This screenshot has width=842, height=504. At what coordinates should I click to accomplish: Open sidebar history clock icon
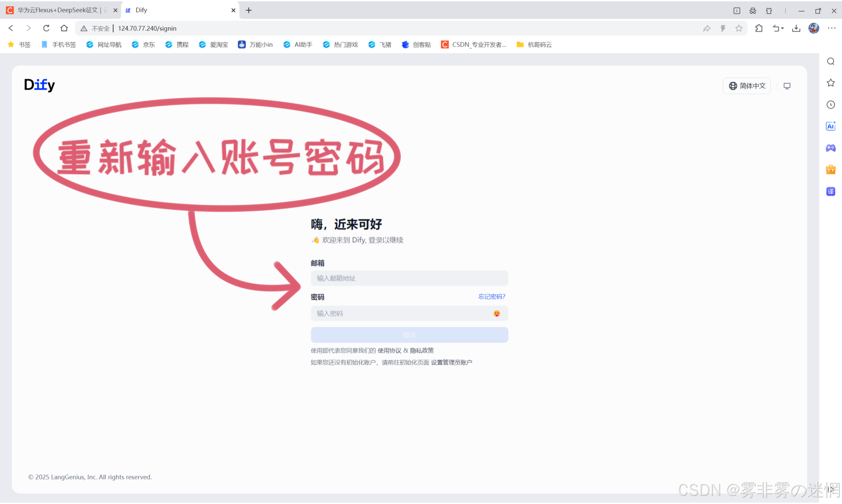click(830, 105)
